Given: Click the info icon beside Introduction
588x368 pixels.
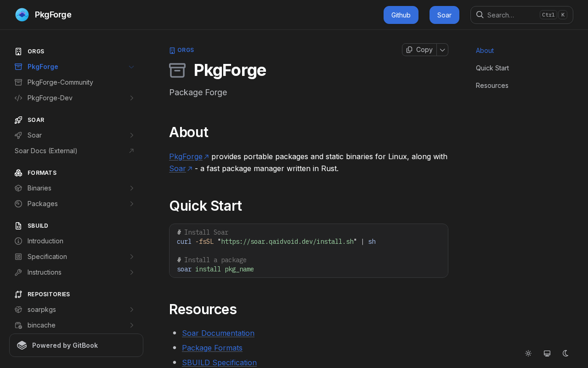Looking at the screenshot, I should (18, 241).
